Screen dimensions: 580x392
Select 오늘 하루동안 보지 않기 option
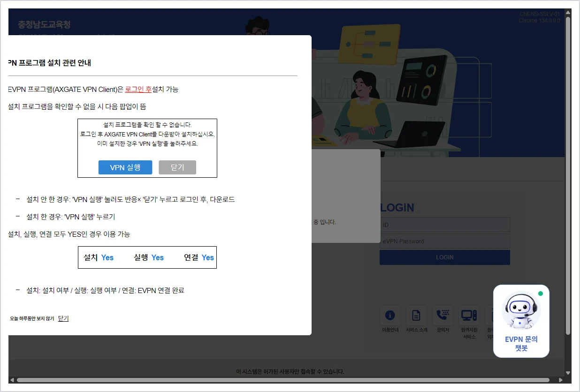[x=32, y=319]
